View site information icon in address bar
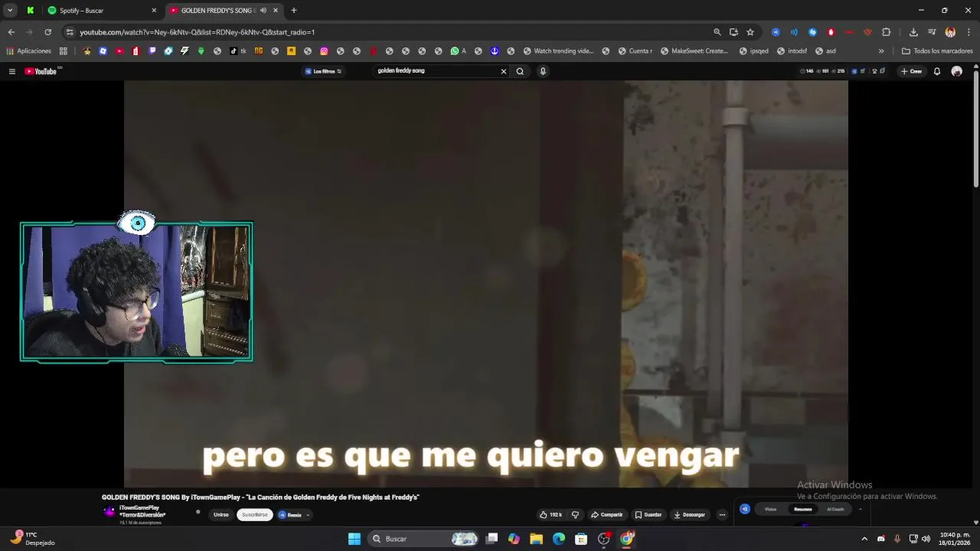The image size is (980, 551). coord(70,32)
